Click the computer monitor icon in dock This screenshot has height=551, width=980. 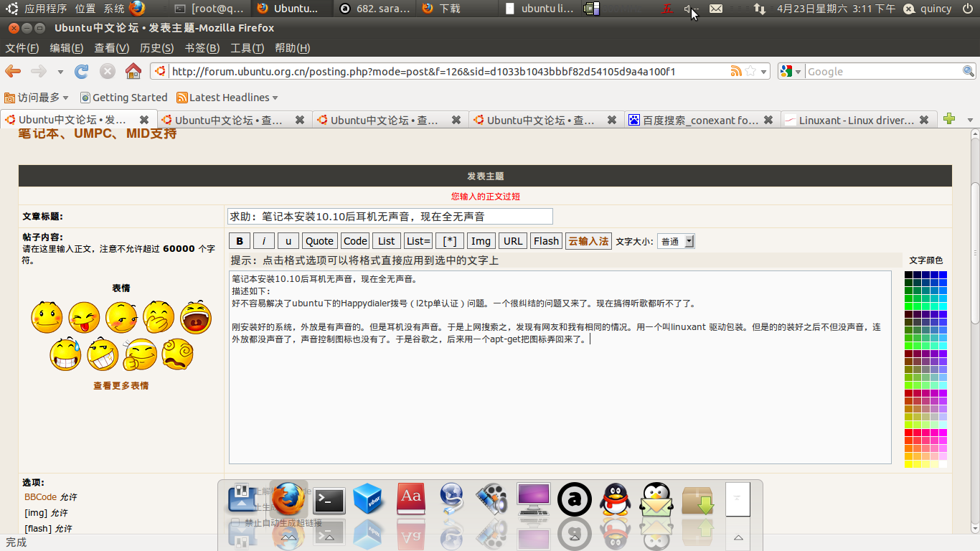(534, 499)
